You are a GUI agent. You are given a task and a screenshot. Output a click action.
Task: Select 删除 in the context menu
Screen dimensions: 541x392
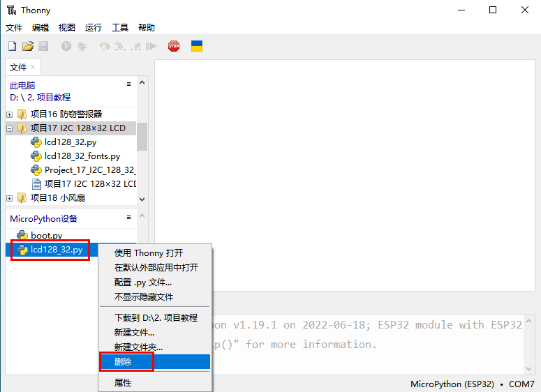point(123,362)
